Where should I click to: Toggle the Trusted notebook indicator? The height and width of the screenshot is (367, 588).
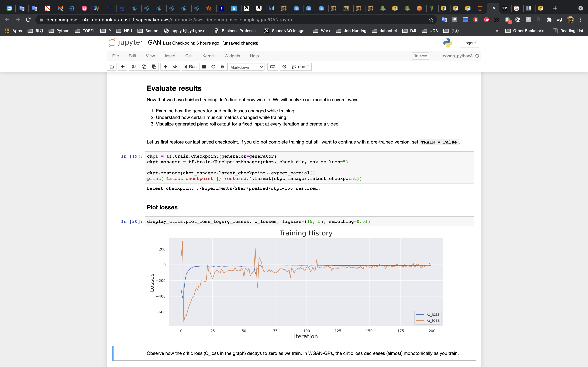[x=420, y=56]
